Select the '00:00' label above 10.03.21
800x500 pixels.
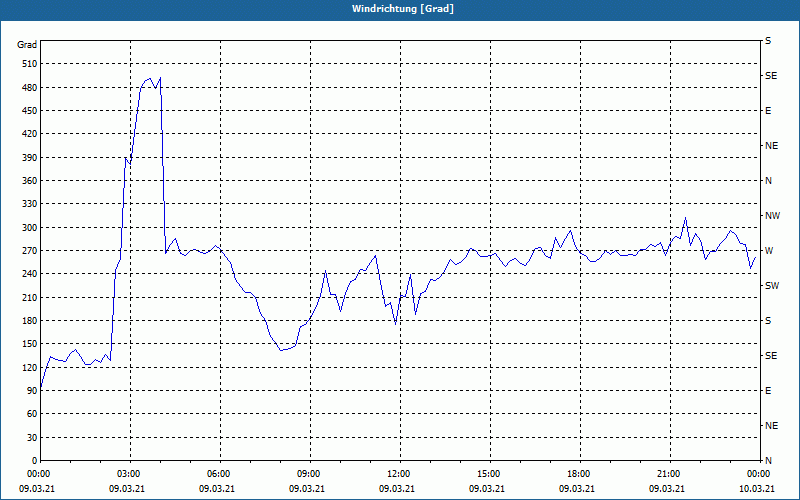[x=758, y=473]
